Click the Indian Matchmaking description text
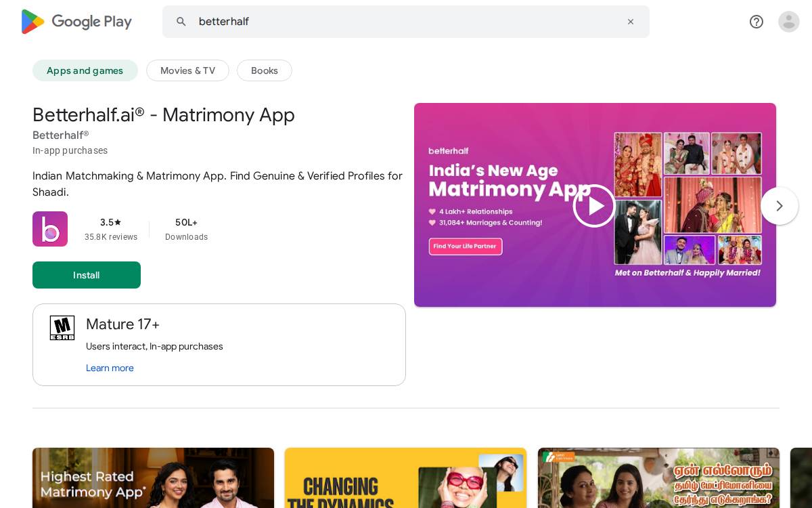 pos(218,184)
